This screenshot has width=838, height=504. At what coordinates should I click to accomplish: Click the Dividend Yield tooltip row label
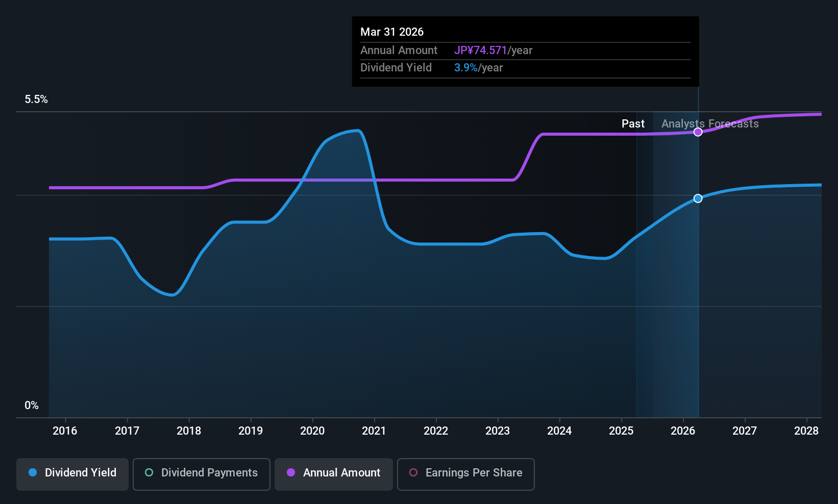pyautogui.click(x=396, y=68)
